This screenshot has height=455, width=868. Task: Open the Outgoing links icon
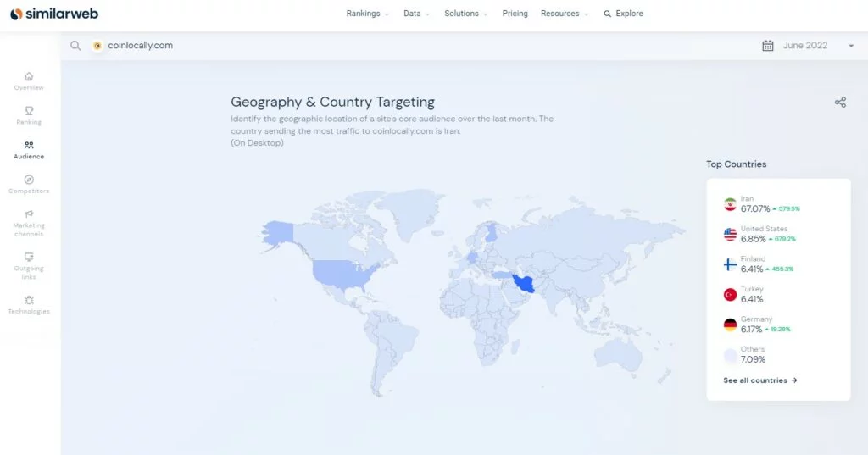coord(29,257)
